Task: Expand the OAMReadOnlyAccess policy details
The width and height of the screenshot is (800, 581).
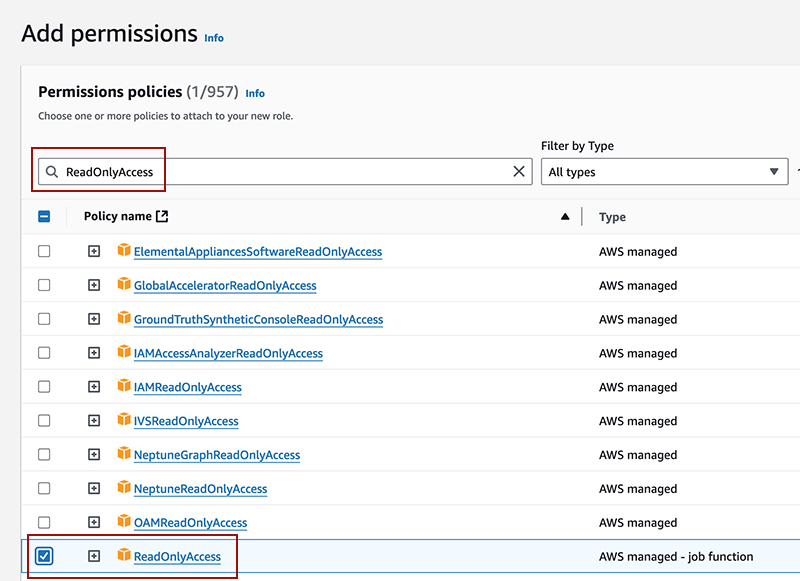Action: (x=94, y=522)
